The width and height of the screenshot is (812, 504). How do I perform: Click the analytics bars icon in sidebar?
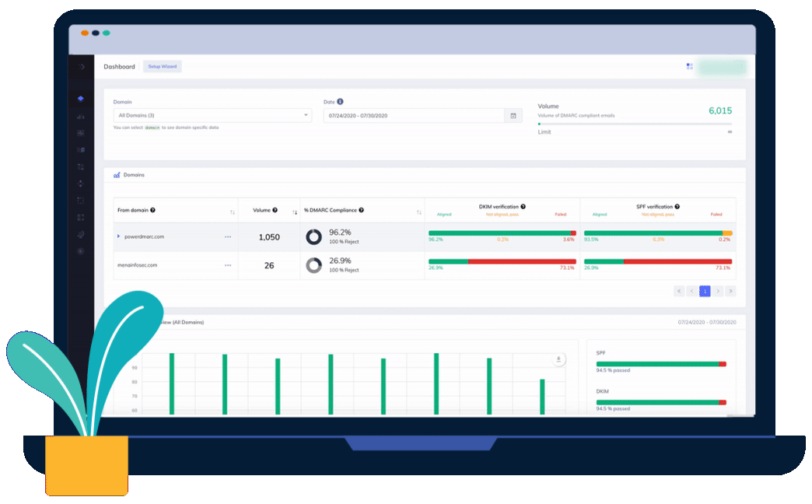80,116
